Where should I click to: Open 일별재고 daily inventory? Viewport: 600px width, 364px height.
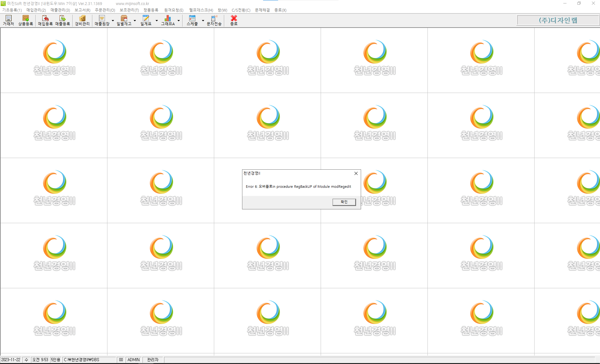[x=124, y=20]
